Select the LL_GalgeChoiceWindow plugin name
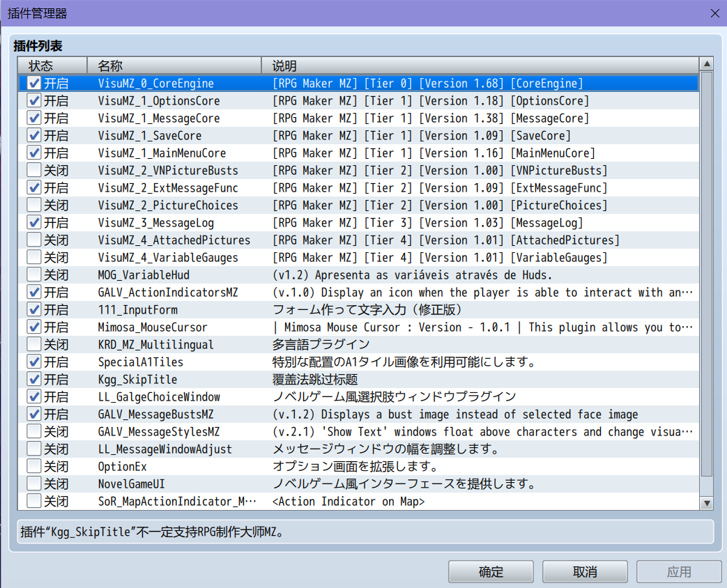Viewport: 727px width, 588px height. pyautogui.click(x=159, y=397)
